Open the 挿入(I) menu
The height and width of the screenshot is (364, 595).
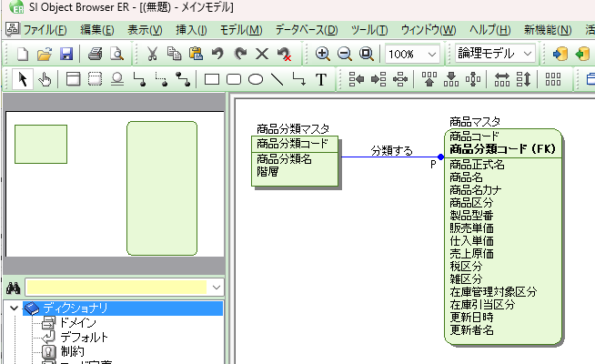click(191, 30)
